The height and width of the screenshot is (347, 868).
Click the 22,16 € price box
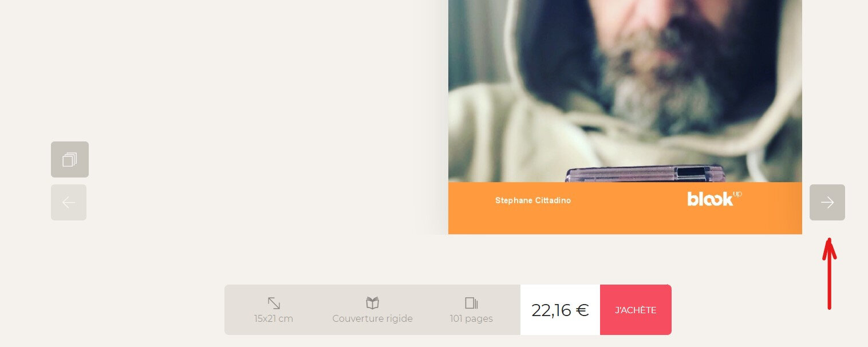coord(560,310)
